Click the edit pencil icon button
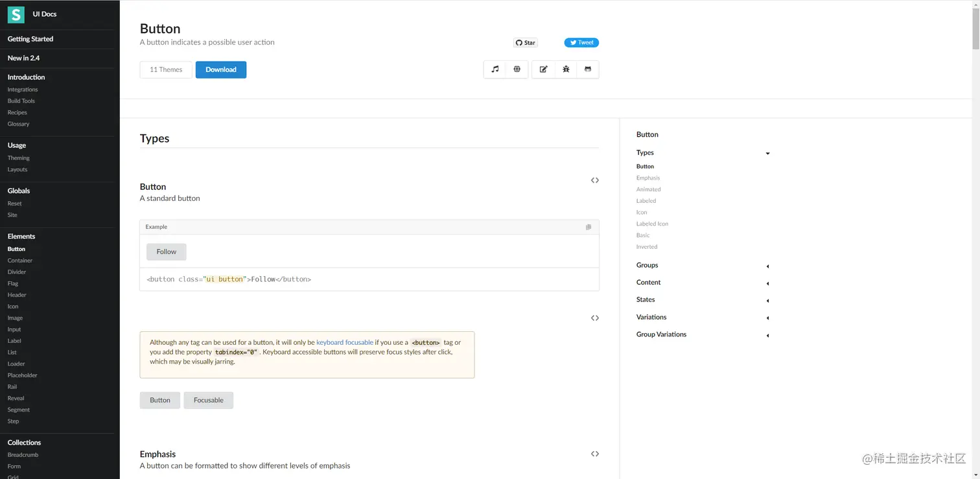Image resolution: width=980 pixels, height=479 pixels. (544, 69)
